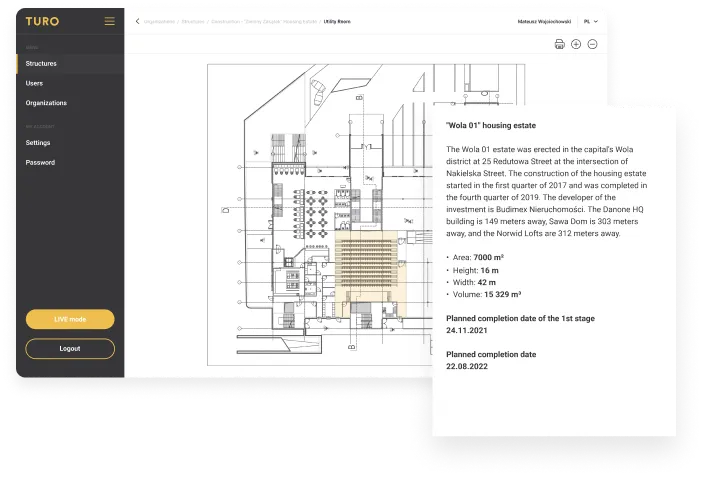Open Users in sidebar menu
Screen dimensions: 705x479
70,83
